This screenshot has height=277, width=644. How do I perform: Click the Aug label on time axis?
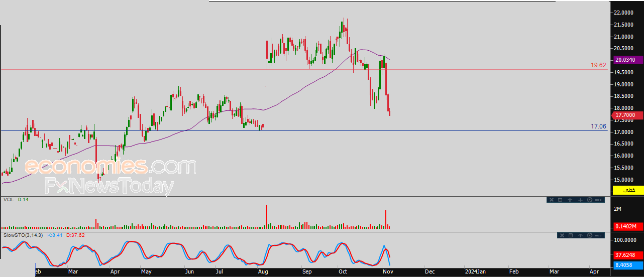263,271
